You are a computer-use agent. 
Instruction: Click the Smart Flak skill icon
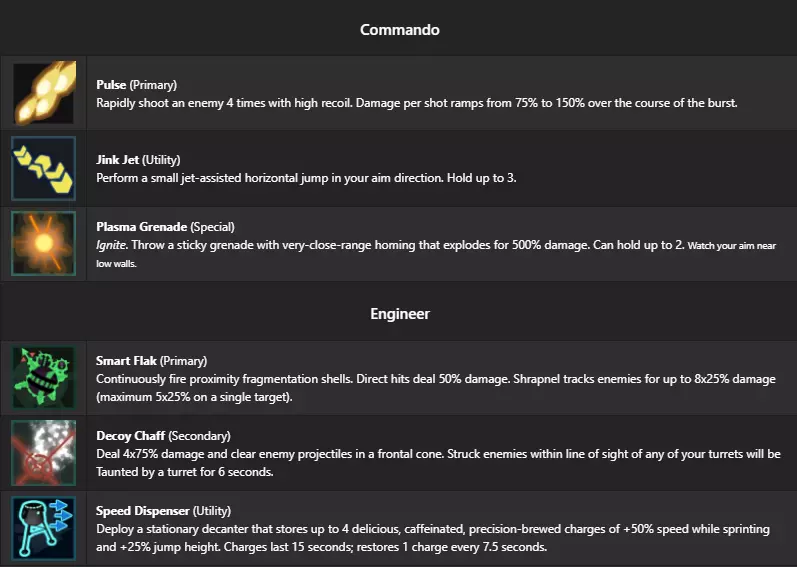[44, 377]
